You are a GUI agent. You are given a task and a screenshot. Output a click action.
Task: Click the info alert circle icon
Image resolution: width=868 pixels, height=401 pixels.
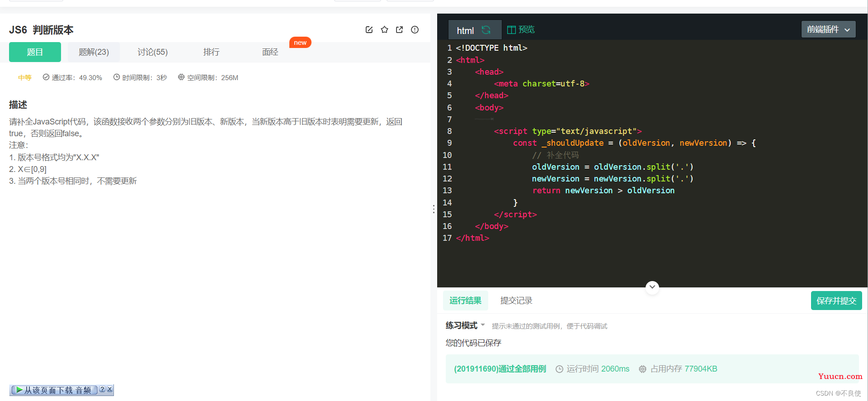click(x=415, y=30)
